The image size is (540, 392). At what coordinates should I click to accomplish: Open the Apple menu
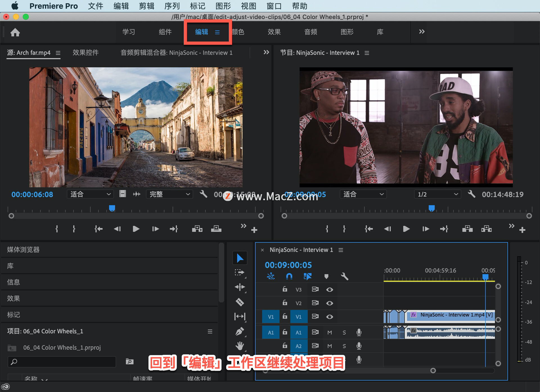tap(14, 6)
